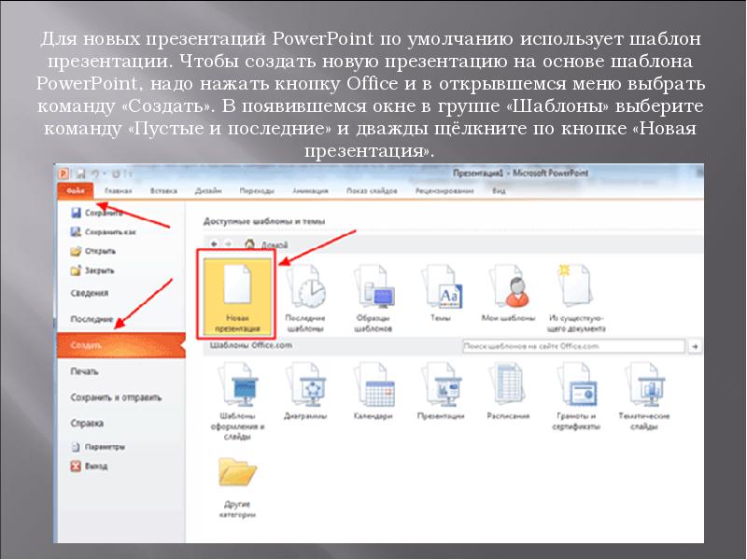This screenshot has width=747, height=560.
Task: Open Мои шаблоны
Action: (x=508, y=293)
